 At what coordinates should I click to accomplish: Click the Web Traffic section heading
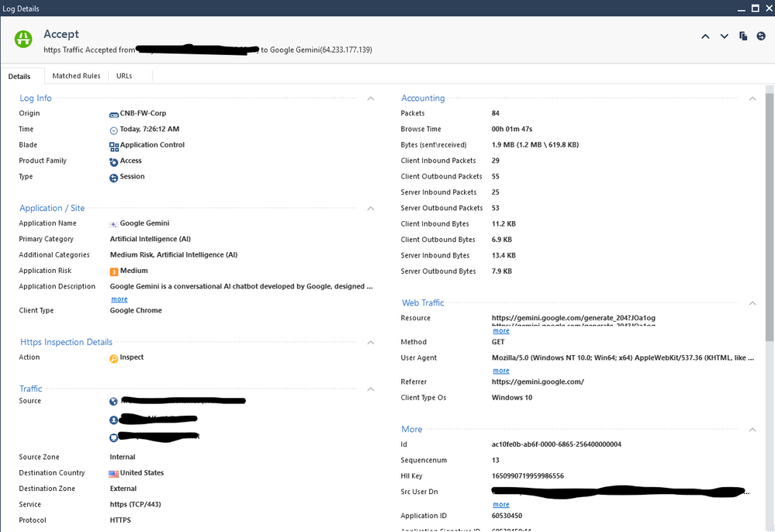pos(423,302)
